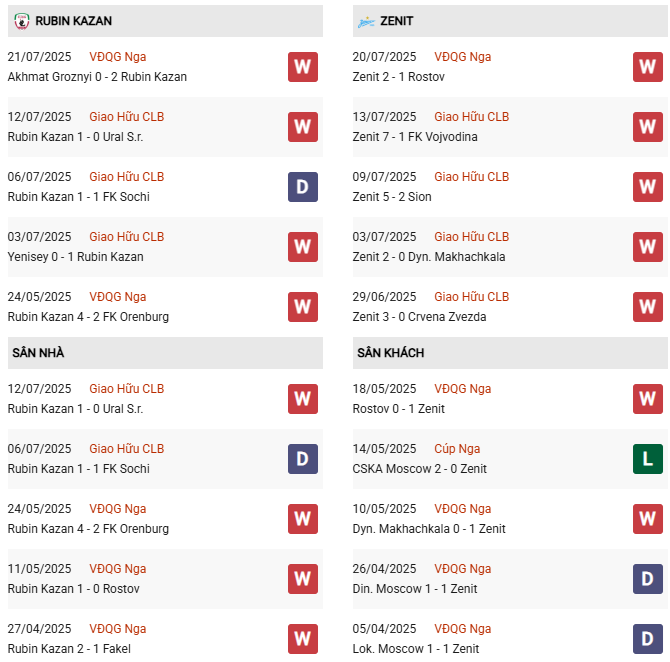Open Giao Hữu CLB link for 09/07/2025
670x662 pixels.
point(471,177)
